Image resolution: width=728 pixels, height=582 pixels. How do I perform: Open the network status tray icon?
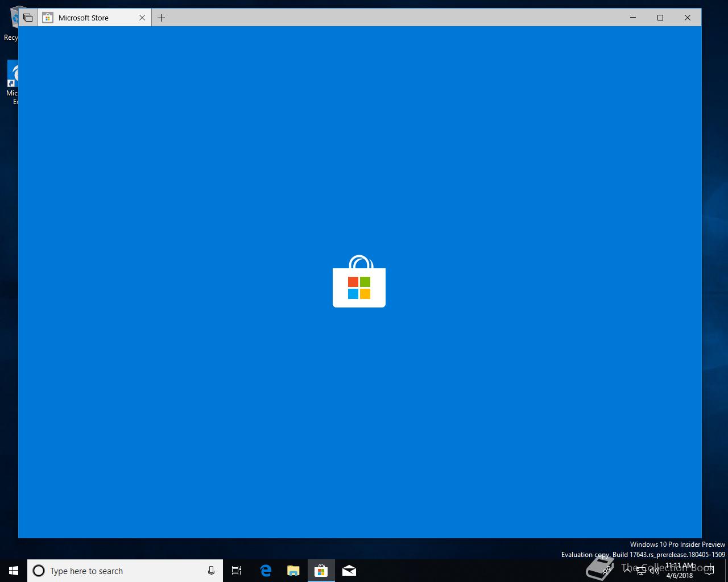(x=641, y=570)
